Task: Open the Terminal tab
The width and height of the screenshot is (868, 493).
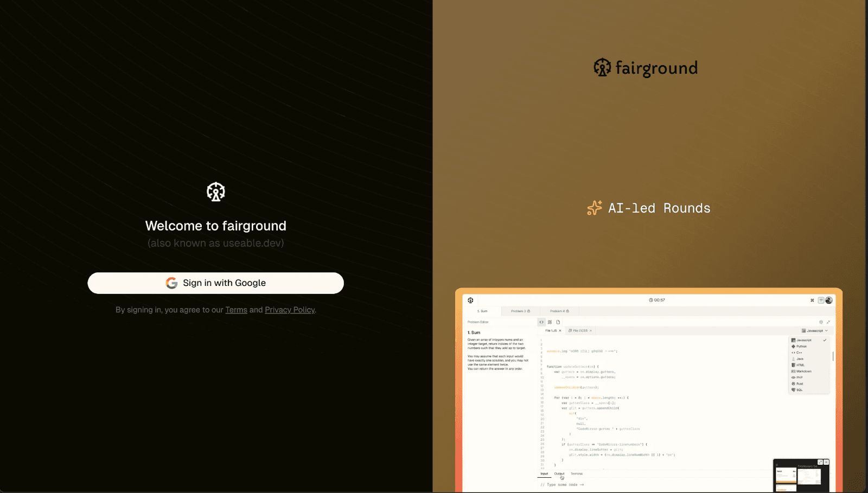Action: tap(578, 473)
